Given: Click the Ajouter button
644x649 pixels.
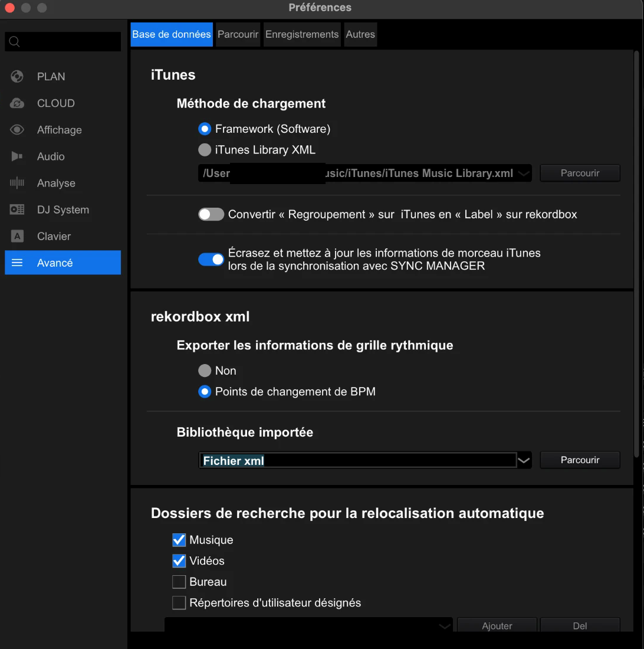Looking at the screenshot, I should [497, 625].
